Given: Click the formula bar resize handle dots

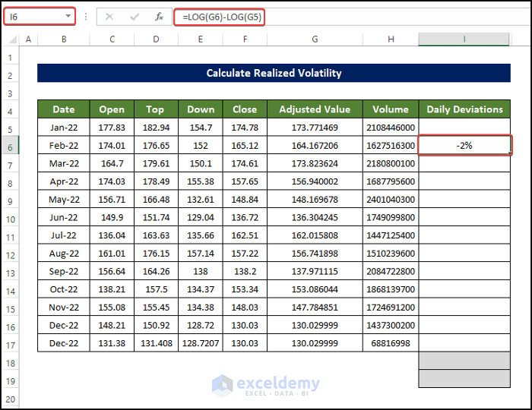Looking at the screenshot, I should 86,17.
